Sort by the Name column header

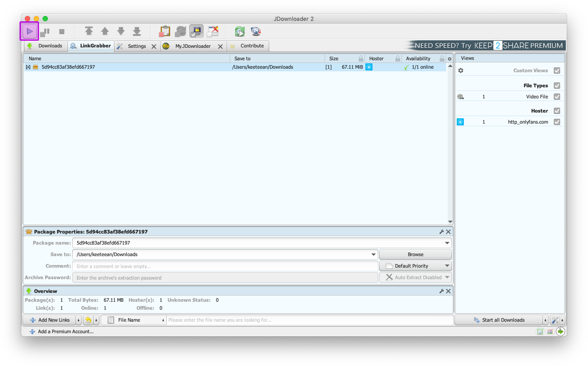pos(127,58)
